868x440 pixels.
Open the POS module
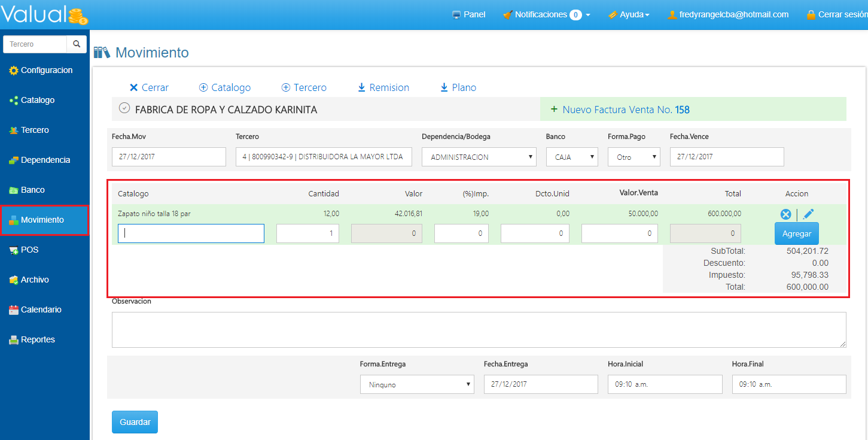(29, 250)
